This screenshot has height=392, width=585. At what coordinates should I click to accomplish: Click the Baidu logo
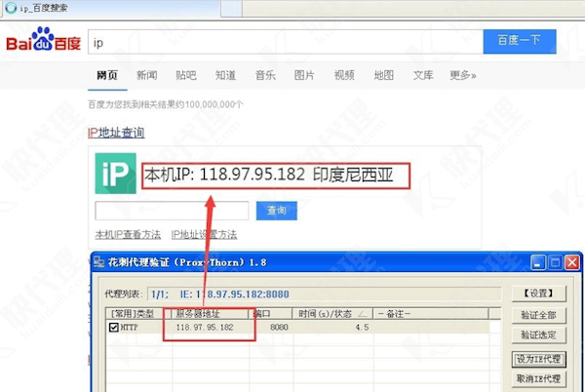coord(44,44)
